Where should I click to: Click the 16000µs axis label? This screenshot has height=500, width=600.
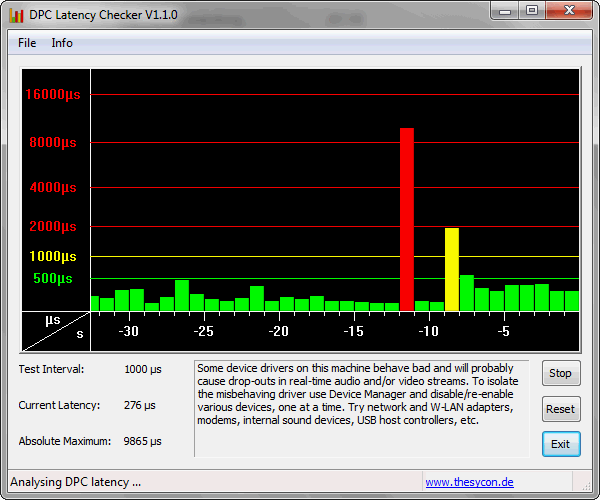click(x=53, y=94)
